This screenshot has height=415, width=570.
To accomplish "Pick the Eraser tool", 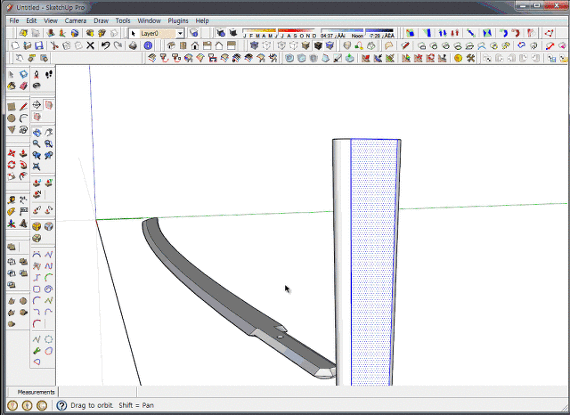I will coord(24,86).
